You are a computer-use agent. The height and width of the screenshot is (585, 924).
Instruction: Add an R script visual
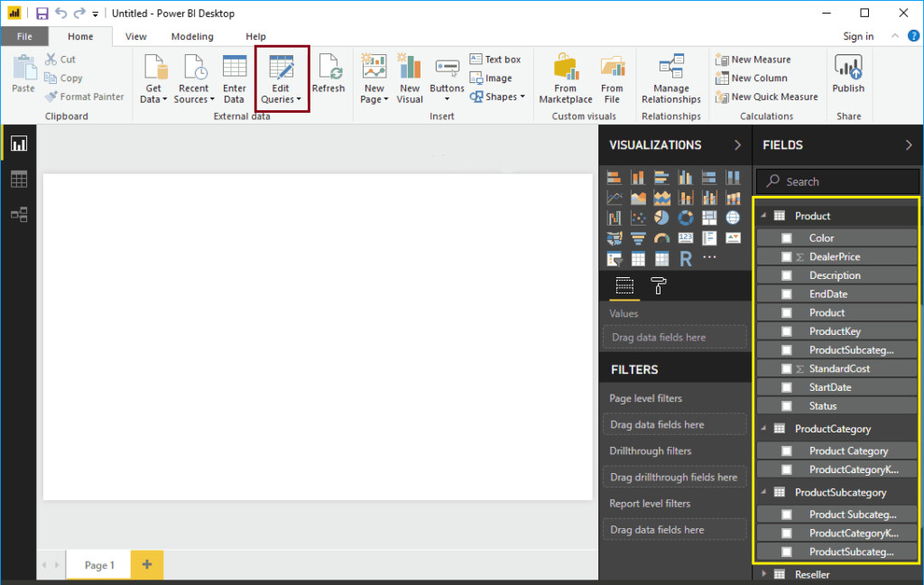pyautogui.click(x=686, y=257)
